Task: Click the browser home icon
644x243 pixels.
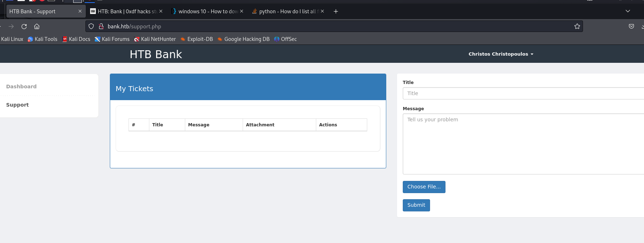Action: 37,27
